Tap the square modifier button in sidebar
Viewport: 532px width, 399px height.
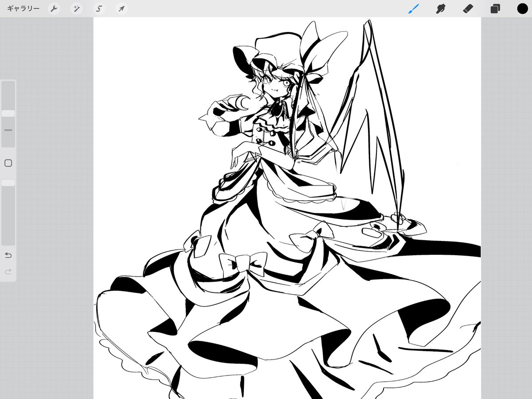pyautogui.click(x=8, y=163)
